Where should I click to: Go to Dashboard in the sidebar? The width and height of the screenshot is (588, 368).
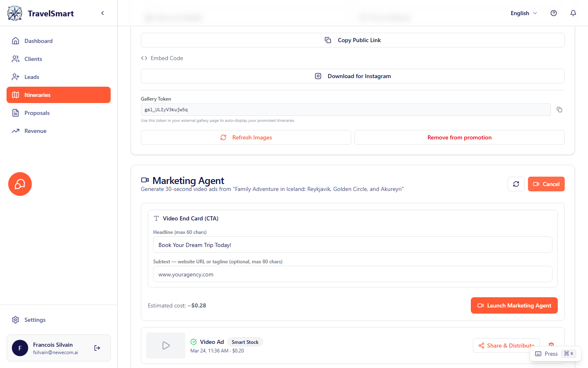click(38, 41)
